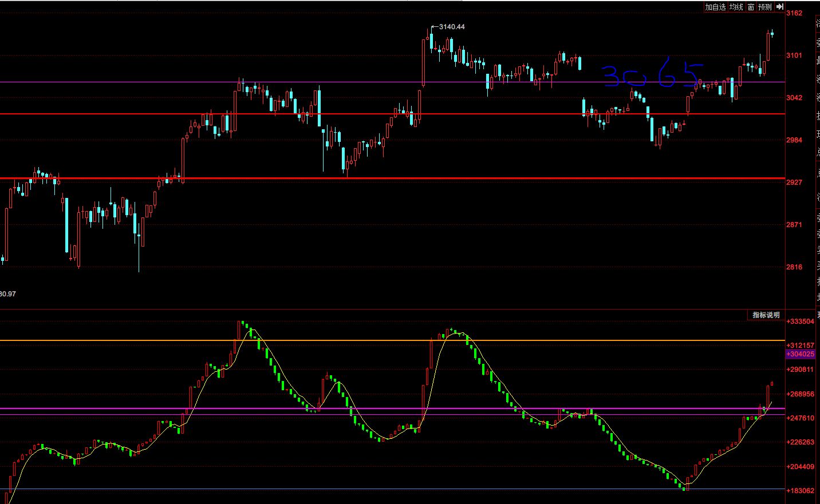Select the thick red line near 2927
The image size is (820, 504).
pyautogui.click(x=392, y=178)
